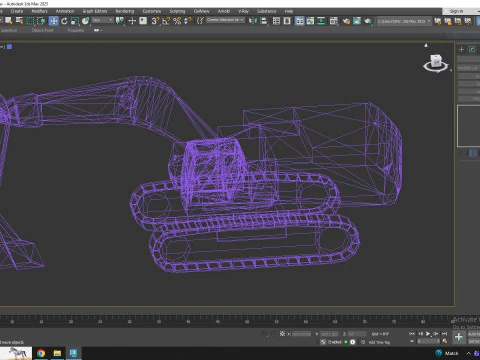Choose the Rectangular Selection Region icon
480x360 pixels.
click(30, 21)
